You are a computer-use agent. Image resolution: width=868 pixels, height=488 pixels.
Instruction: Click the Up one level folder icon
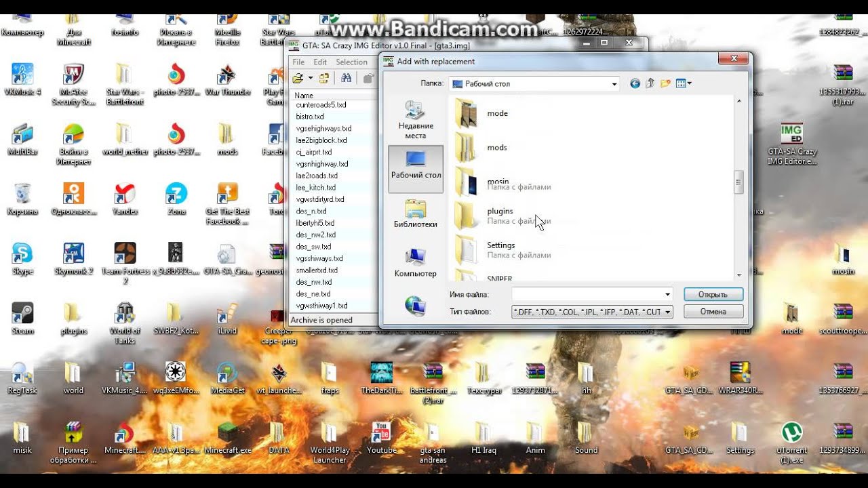coord(650,83)
